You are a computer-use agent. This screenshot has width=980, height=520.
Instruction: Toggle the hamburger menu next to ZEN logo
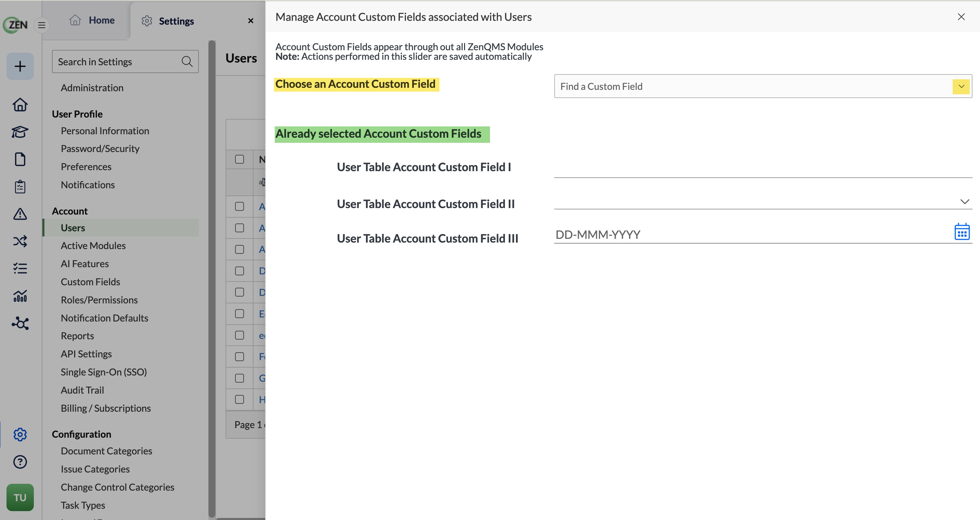coord(42,25)
